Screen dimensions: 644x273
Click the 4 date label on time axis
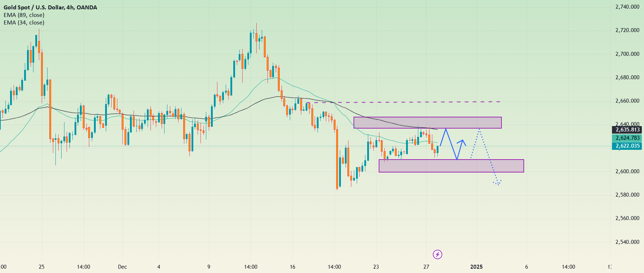[159, 267]
